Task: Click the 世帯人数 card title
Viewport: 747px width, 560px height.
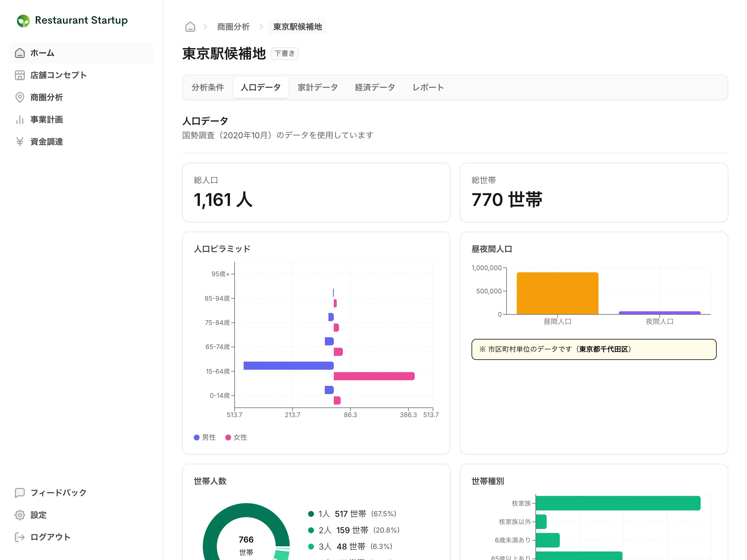Action: tap(210, 481)
